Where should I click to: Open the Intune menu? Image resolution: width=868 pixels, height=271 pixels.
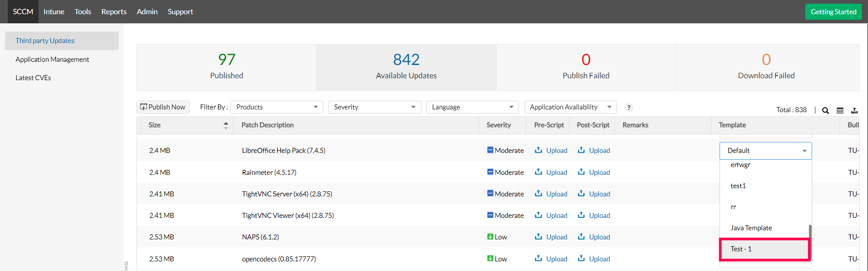(54, 11)
